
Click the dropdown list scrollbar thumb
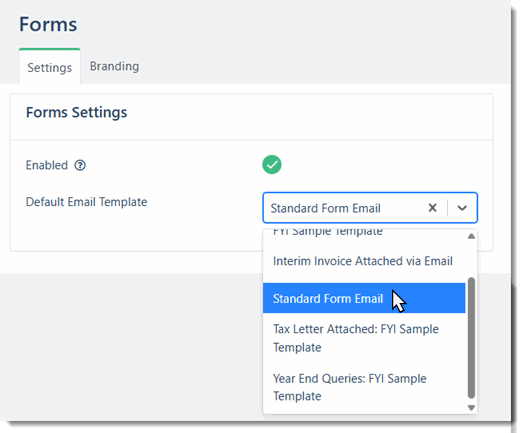click(x=471, y=338)
